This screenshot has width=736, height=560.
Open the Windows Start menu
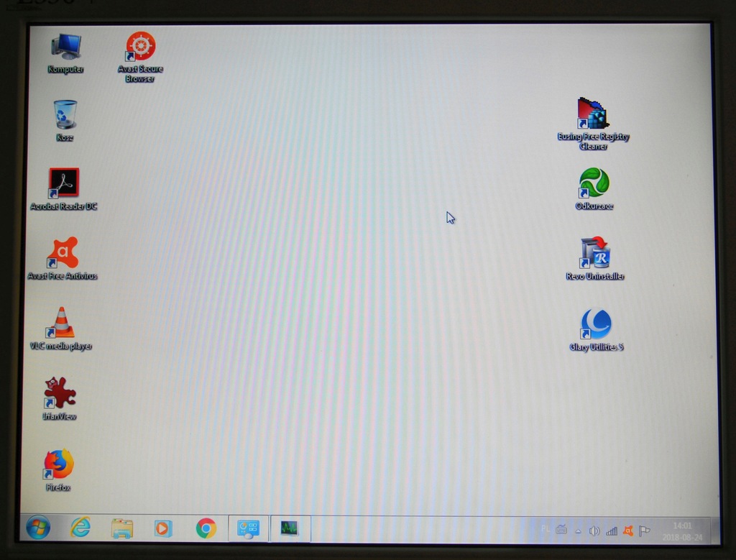pos(39,528)
